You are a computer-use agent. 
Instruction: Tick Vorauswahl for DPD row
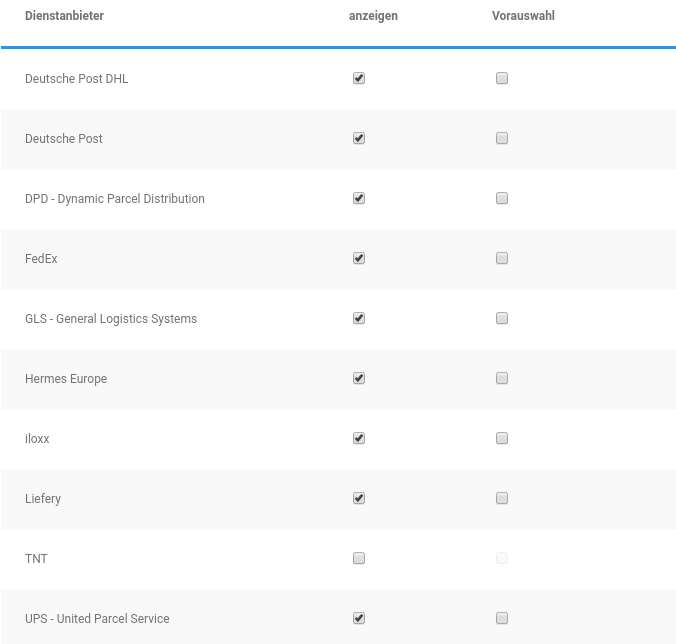[x=502, y=198]
